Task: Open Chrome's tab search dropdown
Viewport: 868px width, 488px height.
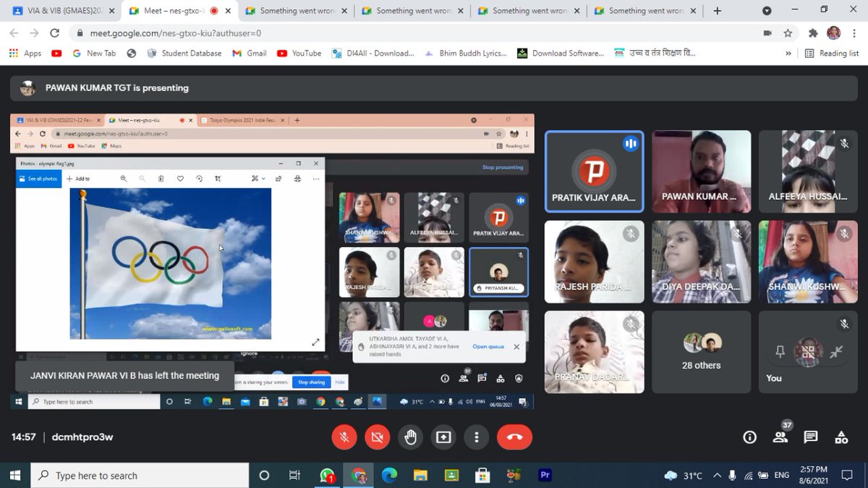Action: tap(767, 11)
